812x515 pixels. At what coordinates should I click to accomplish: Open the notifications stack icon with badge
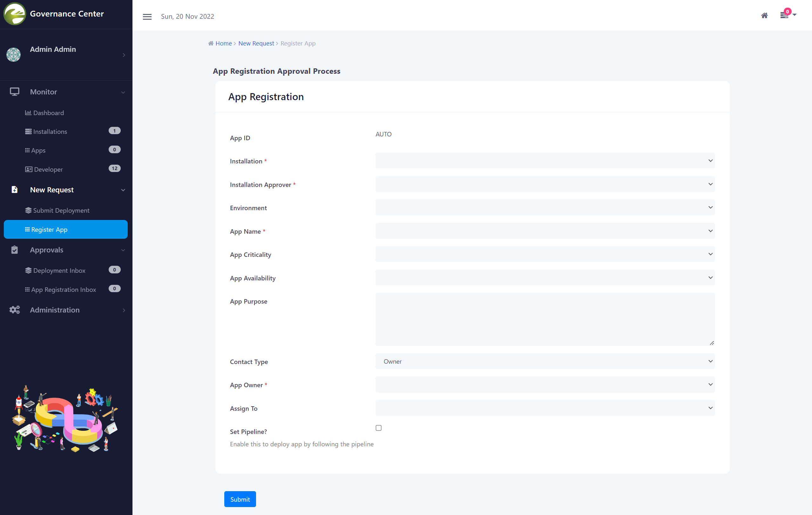pos(784,15)
